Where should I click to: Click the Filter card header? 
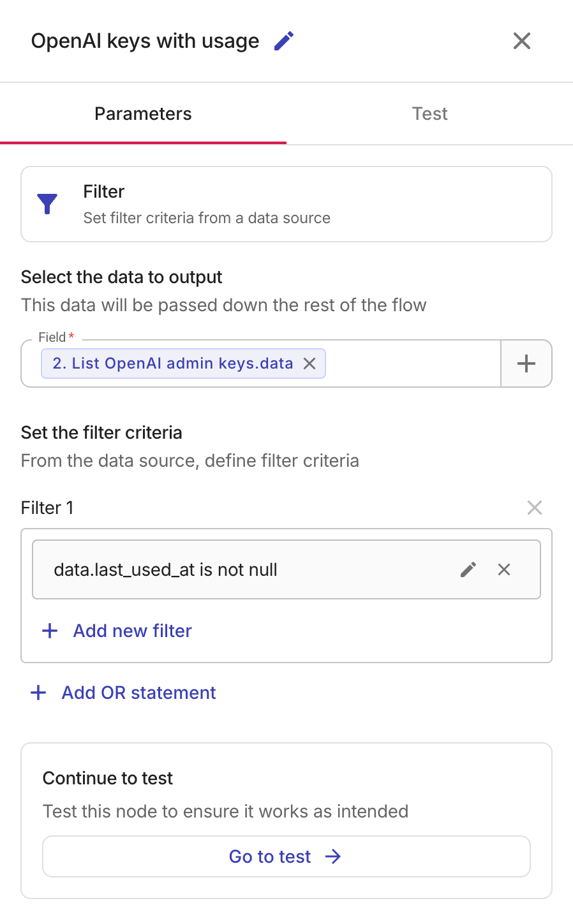click(x=286, y=204)
